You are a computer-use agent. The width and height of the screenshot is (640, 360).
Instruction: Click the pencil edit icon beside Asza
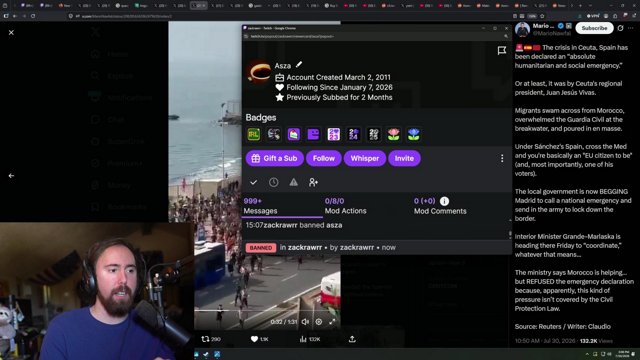[x=299, y=64]
